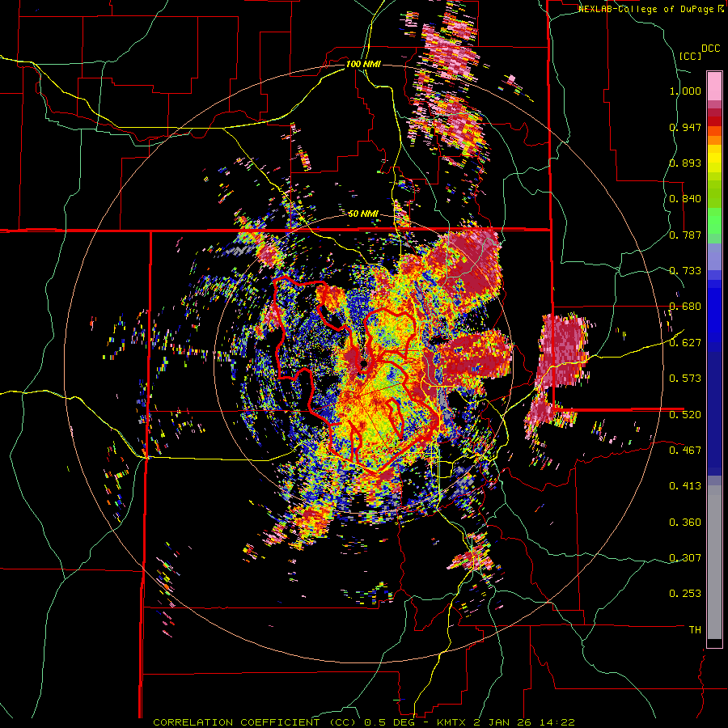This screenshot has width=728, height=728.
Task: Click the 50 NMI range ring label
Action: (363, 214)
